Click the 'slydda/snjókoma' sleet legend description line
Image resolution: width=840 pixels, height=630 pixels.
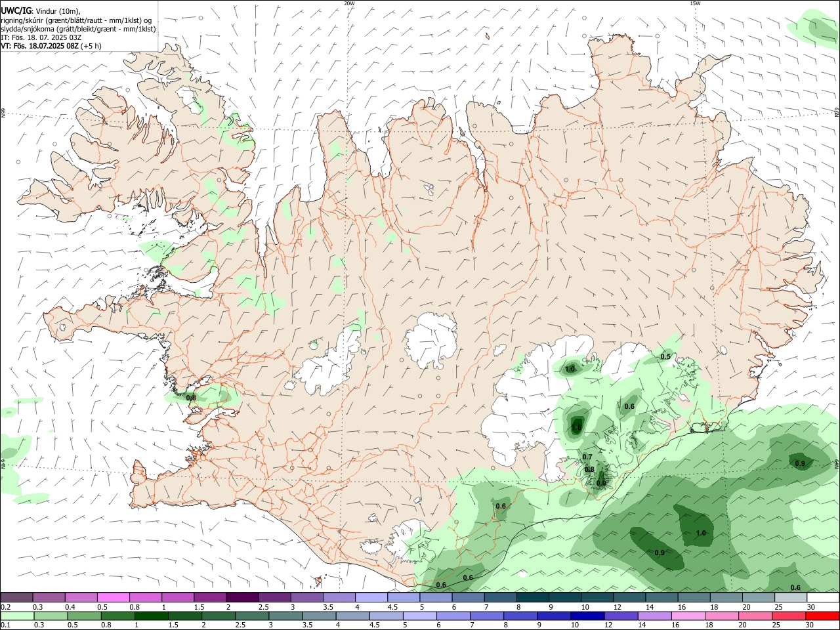click(x=78, y=29)
